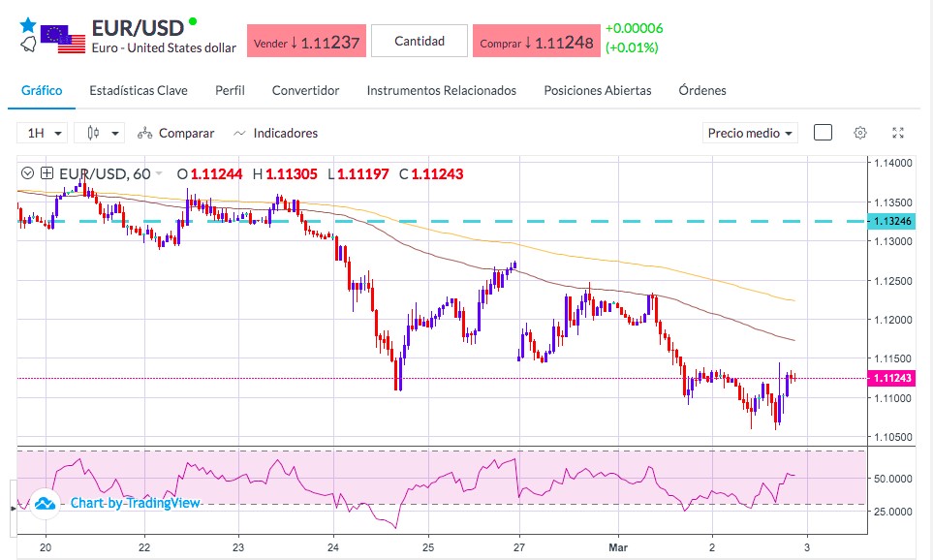
Task: Click the Mar label on time axis
Action: pyautogui.click(x=617, y=547)
